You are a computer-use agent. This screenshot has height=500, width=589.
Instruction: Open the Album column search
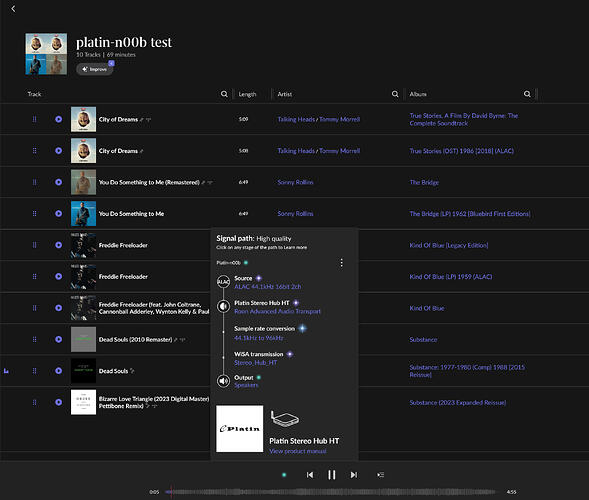[x=527, y=94]
